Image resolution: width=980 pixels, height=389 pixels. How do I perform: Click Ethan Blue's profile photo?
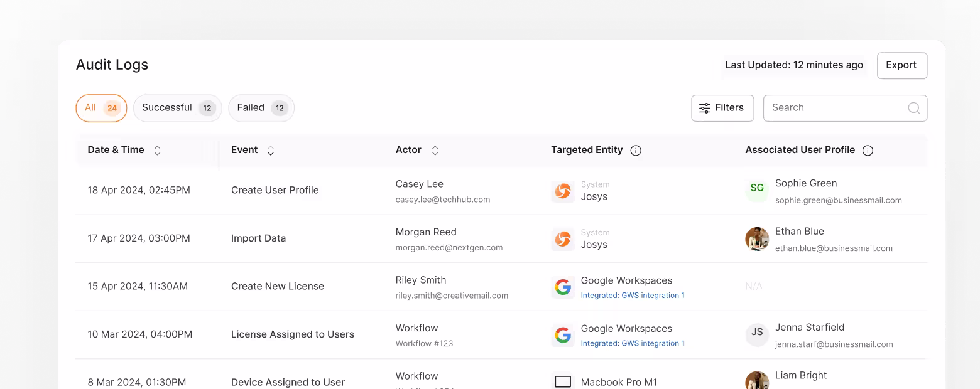click(757, 239)
